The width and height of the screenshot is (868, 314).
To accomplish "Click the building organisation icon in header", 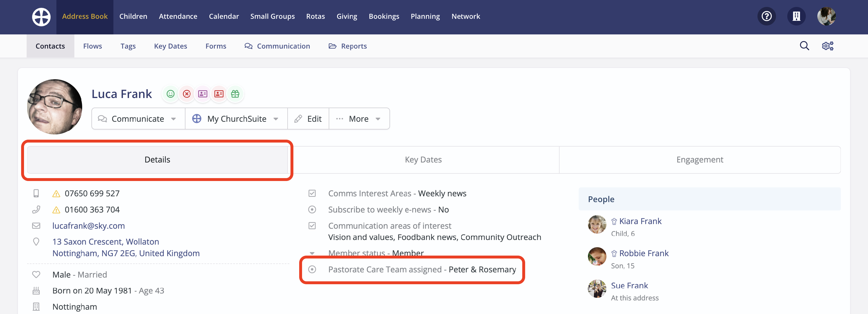I will (796, 16).
